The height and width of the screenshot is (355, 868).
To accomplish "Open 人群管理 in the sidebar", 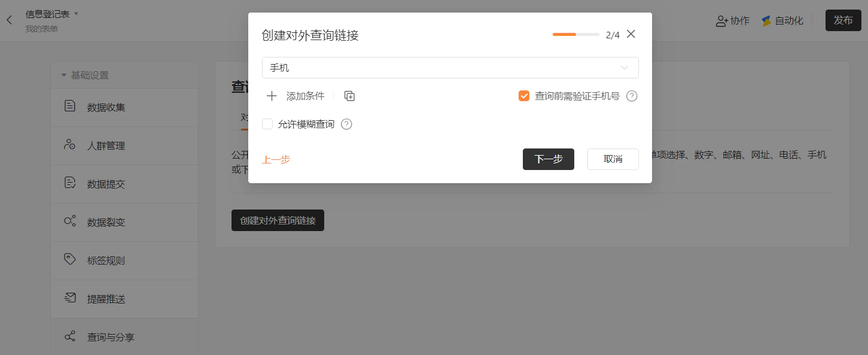I will coord(124,146).
